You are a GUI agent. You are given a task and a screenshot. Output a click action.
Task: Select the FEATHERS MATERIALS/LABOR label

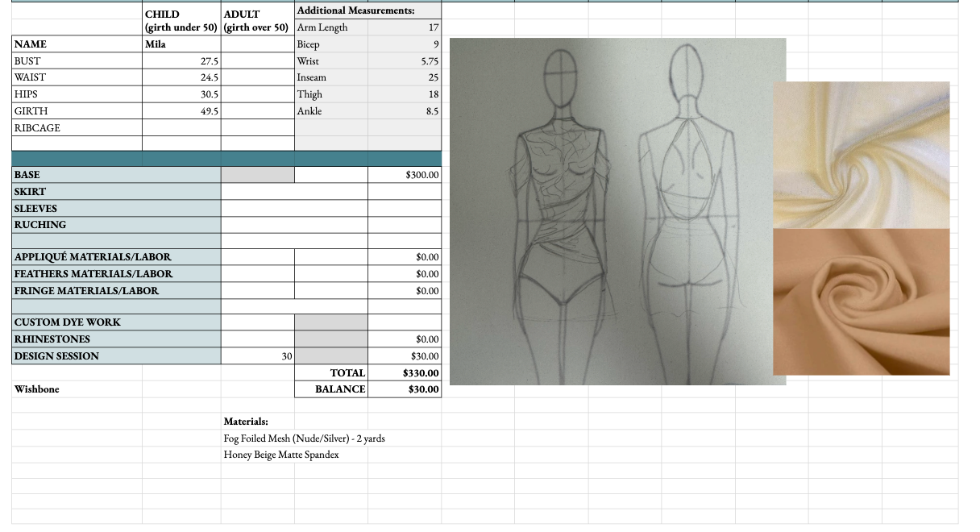point(117,274)
